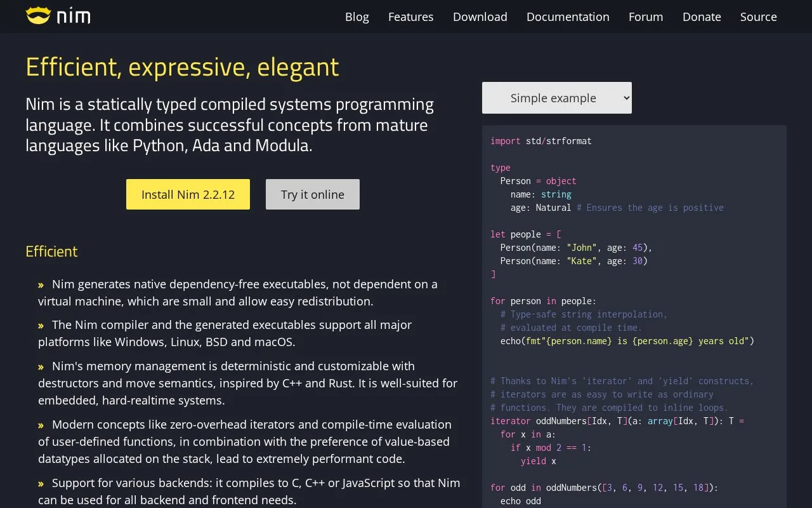Viewport: 812px width, 508px height.
Task: Click the Nim crown logo
Action: [x=58, y=16]
